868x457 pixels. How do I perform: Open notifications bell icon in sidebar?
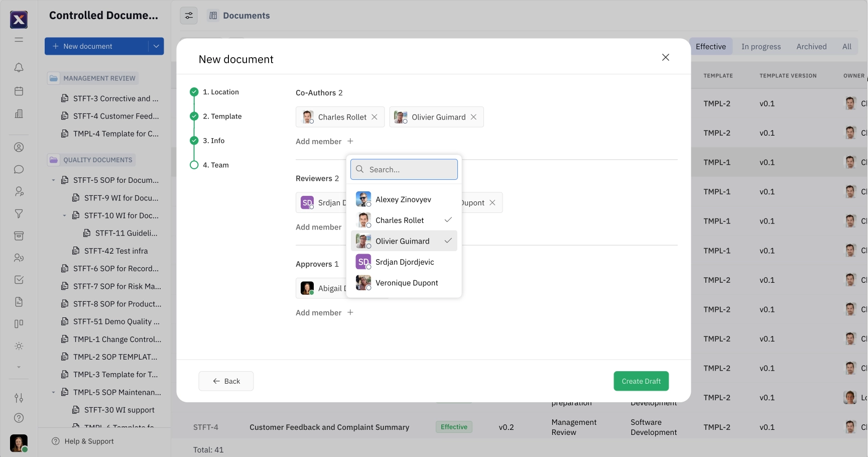(19, 67)
